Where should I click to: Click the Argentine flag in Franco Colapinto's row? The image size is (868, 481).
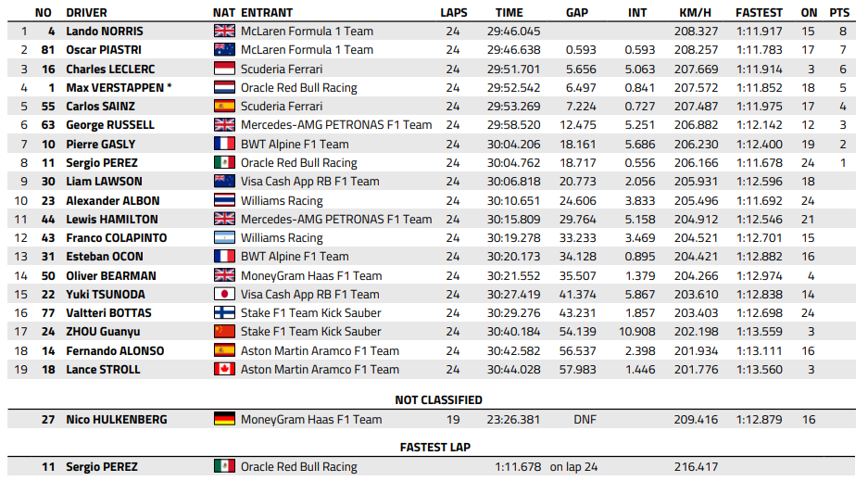click(x=224, y=238)
